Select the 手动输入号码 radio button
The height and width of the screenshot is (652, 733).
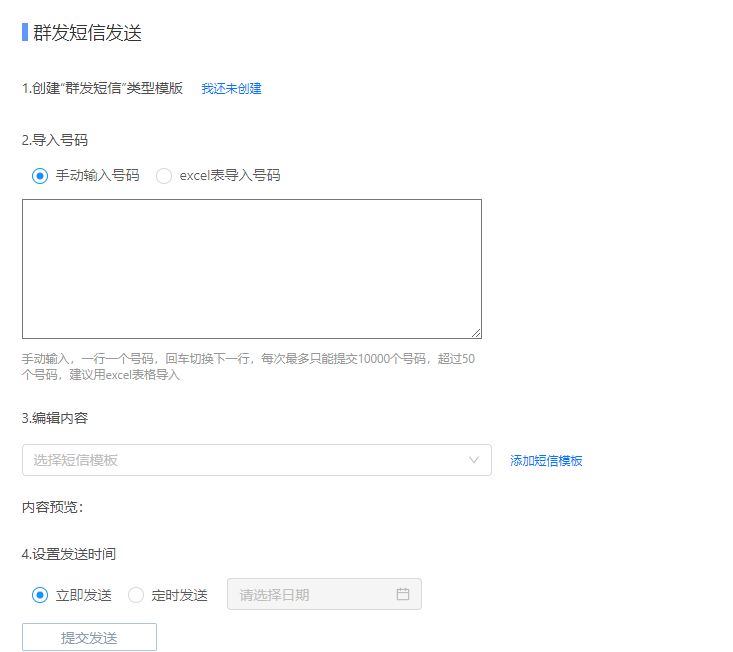coord(40,176)
